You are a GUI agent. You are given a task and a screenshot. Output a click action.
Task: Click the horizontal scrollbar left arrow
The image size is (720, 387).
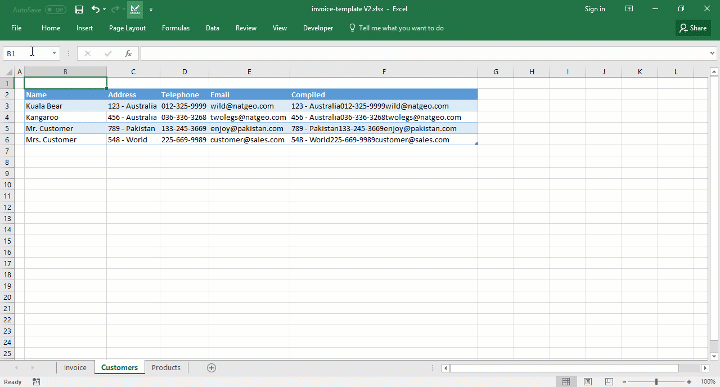445,368
